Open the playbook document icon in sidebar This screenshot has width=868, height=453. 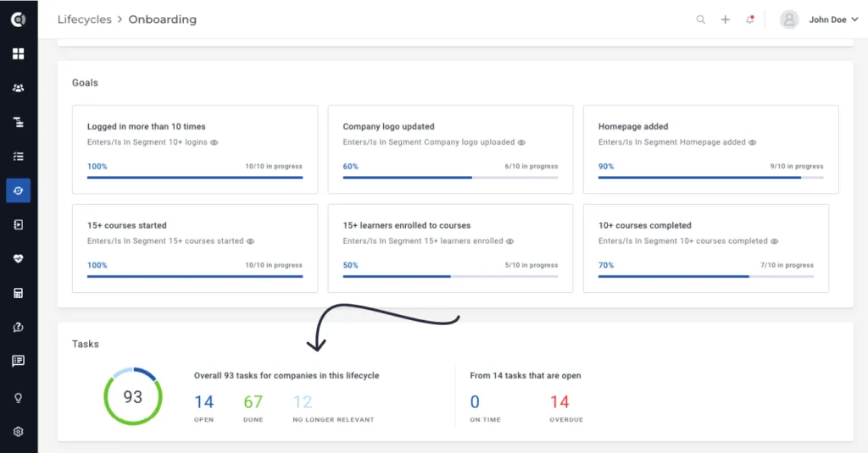point(19,224)
